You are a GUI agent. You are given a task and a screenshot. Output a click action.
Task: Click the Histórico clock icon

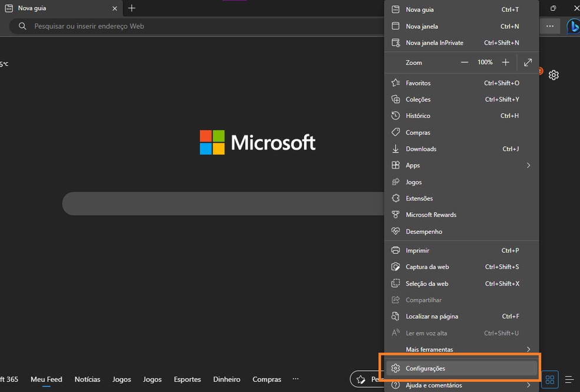(x=396, y=116)
